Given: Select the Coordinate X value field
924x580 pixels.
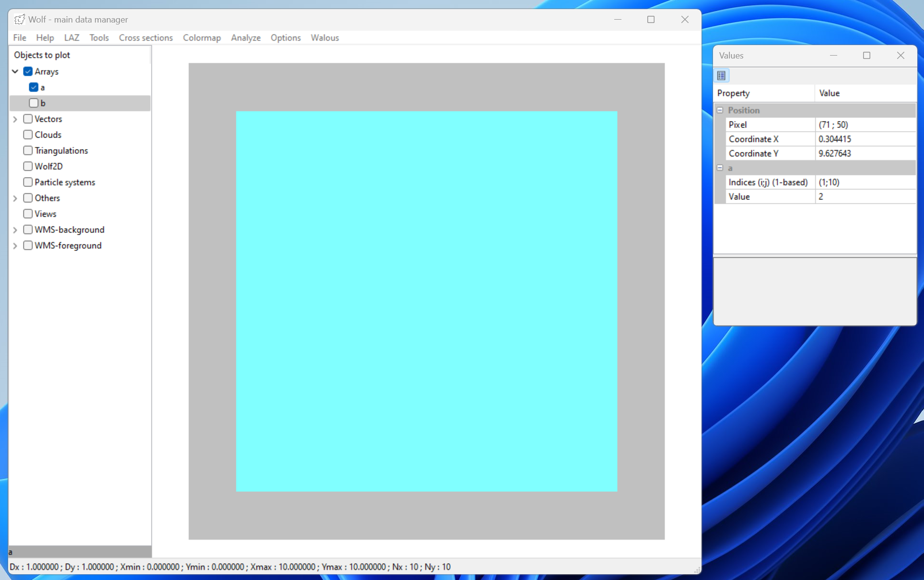Looking at the screenshot, I should (x=865, y=139).
